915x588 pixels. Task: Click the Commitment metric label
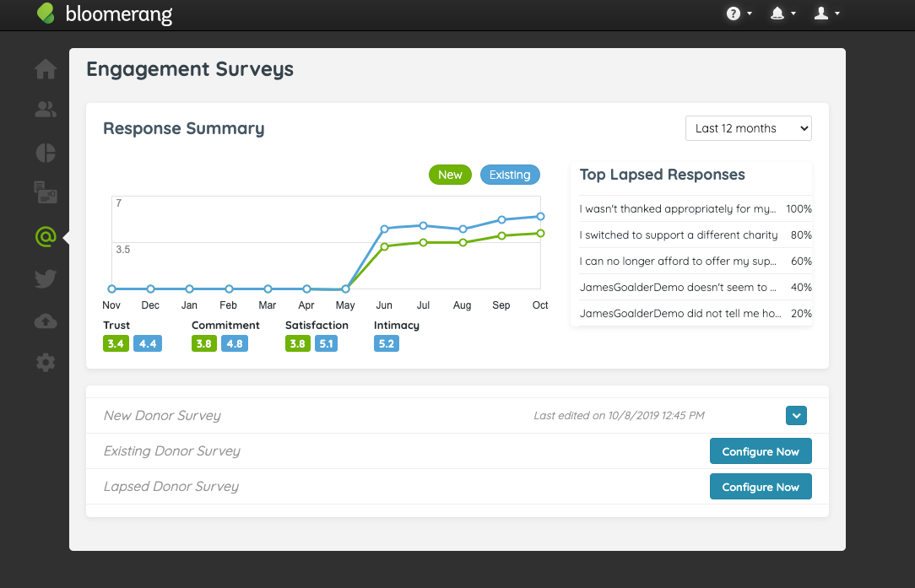226,325
